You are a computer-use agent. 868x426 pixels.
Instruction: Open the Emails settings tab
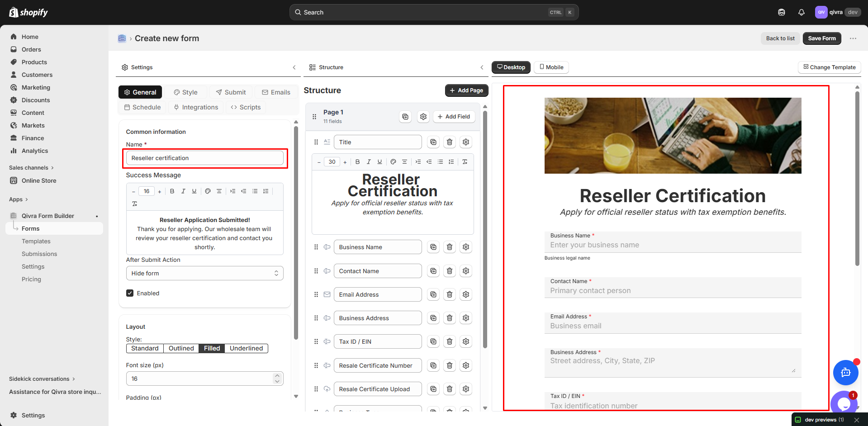(x=276, y=92)
